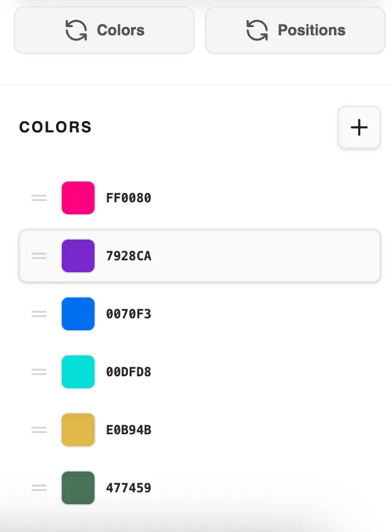The image size is (392, 532).
Task: Click the drag handle beside 0070F3
Action: point(39,314)
